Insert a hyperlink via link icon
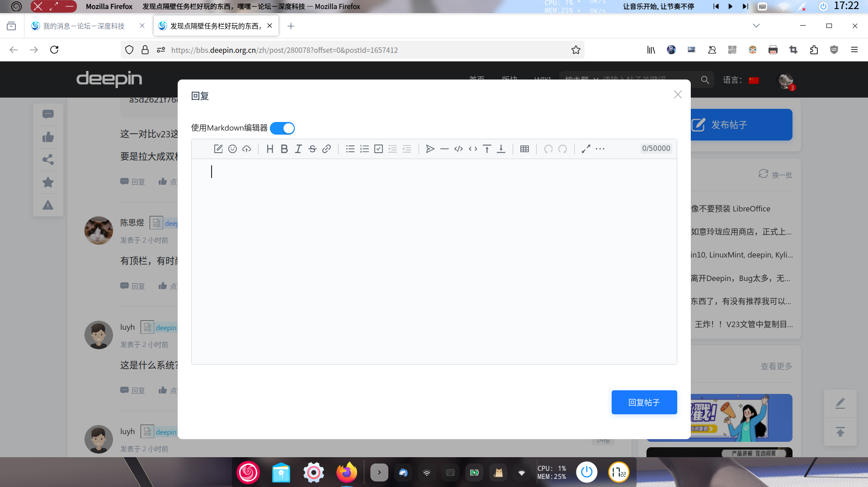 click(326, 149)
